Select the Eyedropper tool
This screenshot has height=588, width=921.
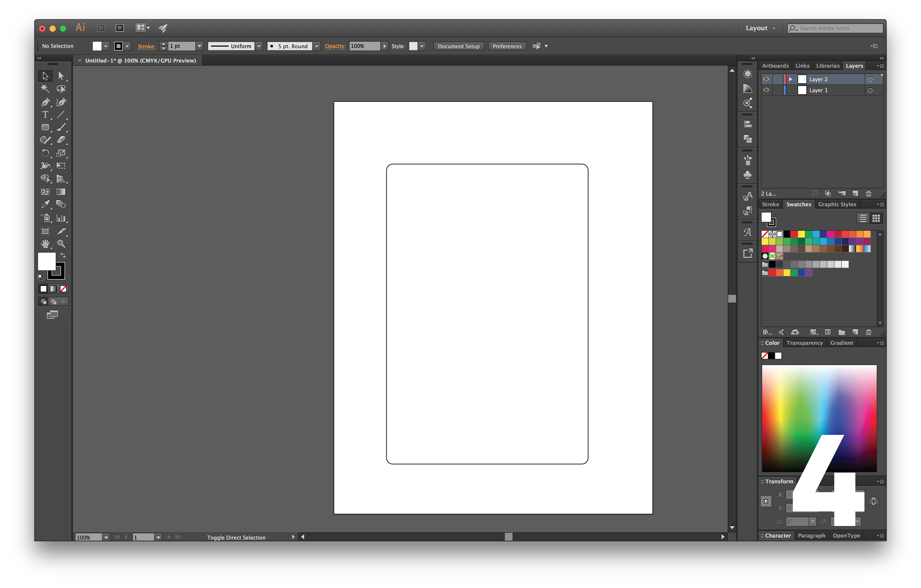pyautogui.click(x=45, y=204)
